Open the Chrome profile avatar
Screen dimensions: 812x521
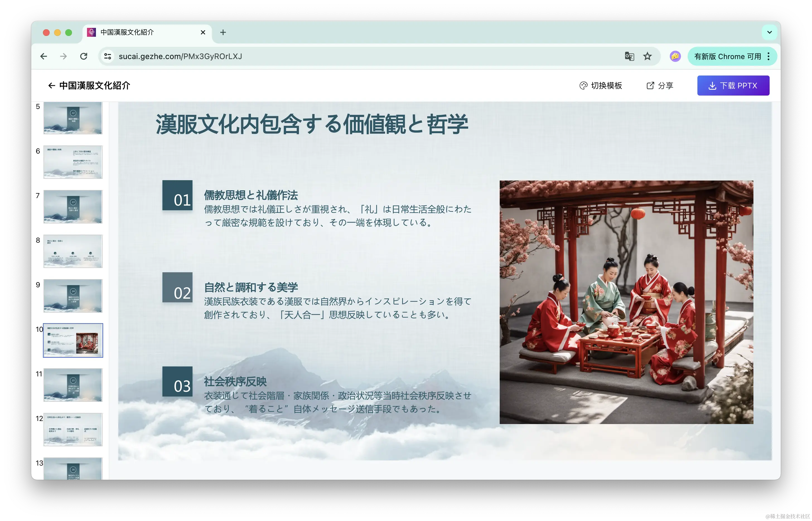(675, 56)
